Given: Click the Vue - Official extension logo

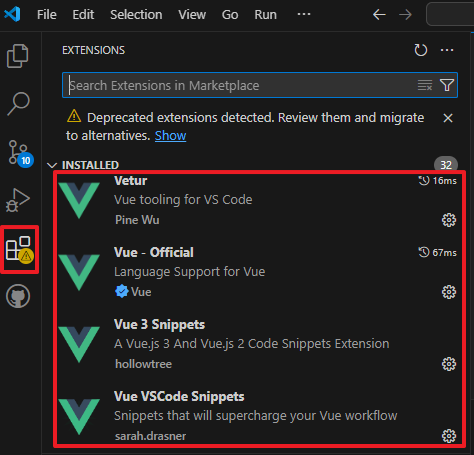Looking at the screenshot, I should point(79,272).
